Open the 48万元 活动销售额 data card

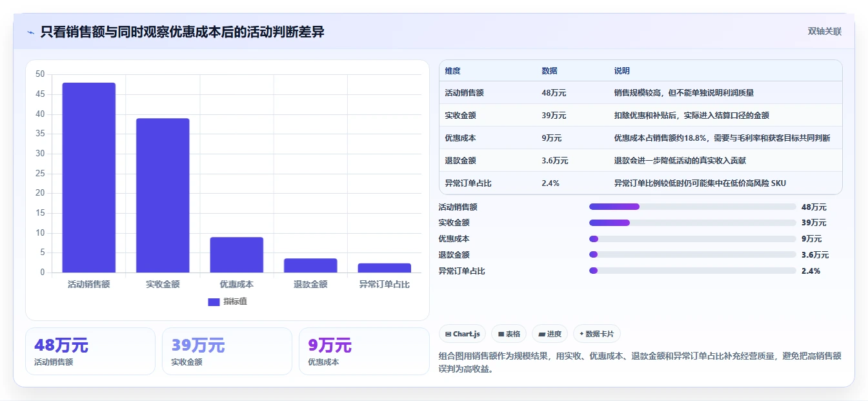pyautogui.click(x=90, y=351)
